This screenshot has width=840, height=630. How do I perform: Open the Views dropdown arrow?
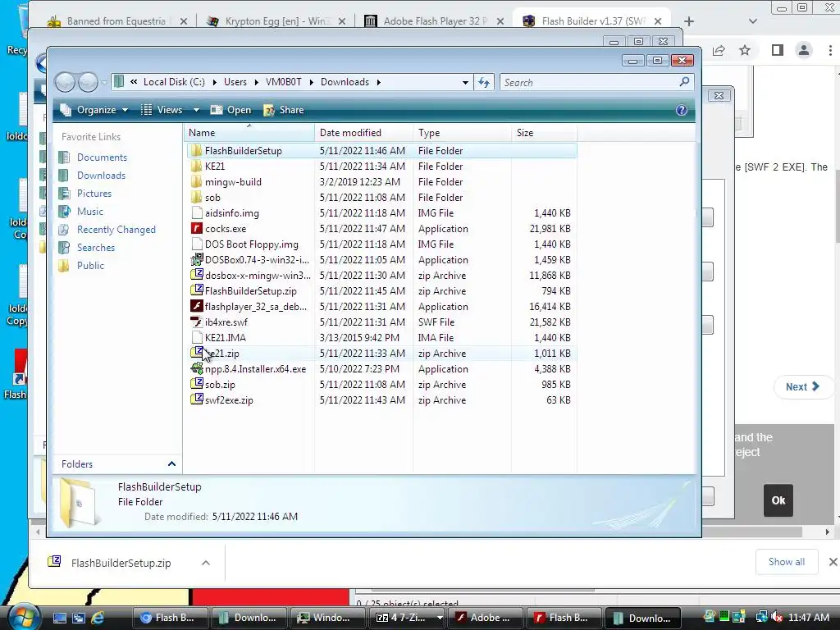(x=196, y=110)
